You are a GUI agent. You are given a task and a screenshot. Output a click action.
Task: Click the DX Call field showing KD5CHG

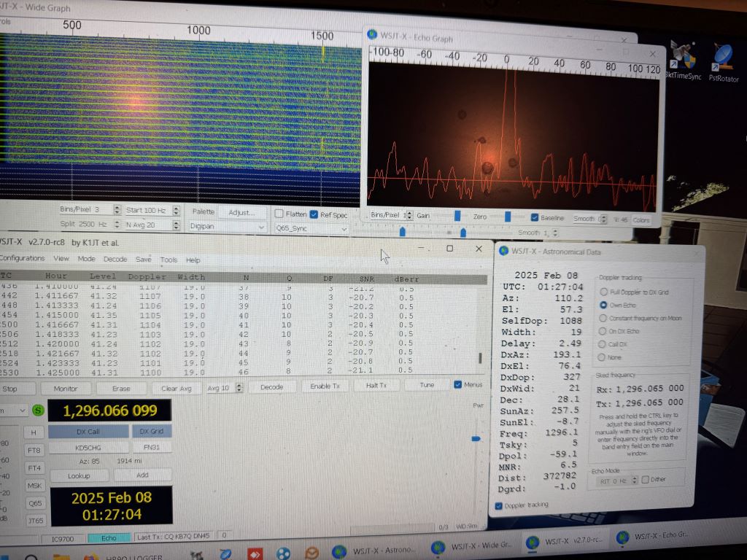click(88, 448)
